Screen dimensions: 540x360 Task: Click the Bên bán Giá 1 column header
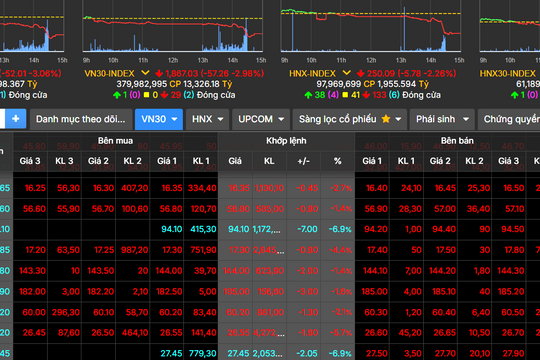(x=372, y=161)
